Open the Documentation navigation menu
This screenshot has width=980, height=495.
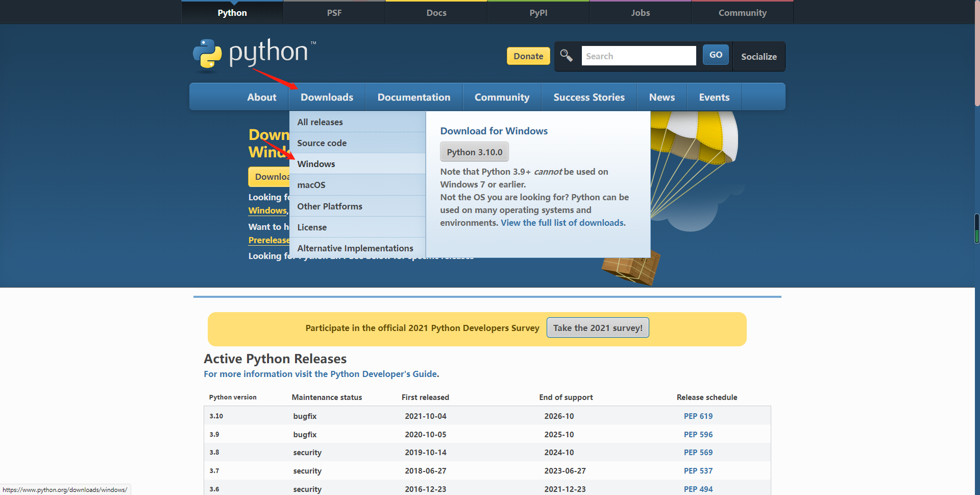(x=414, y=97)
